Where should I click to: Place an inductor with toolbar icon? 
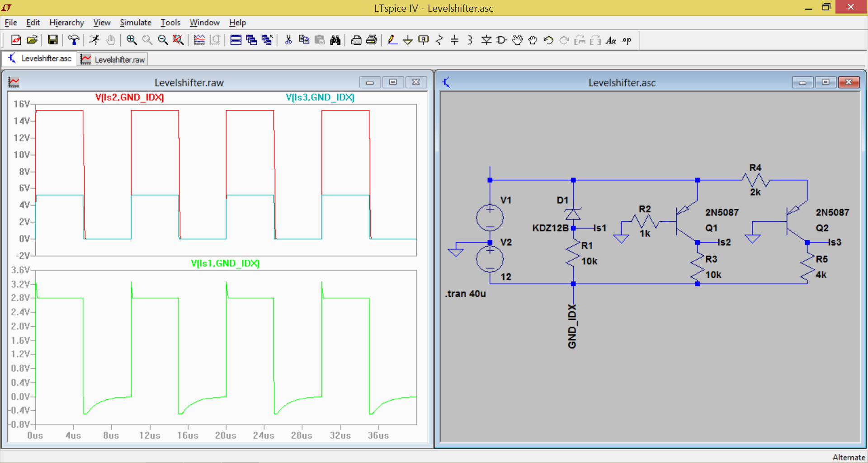point(470,40)
